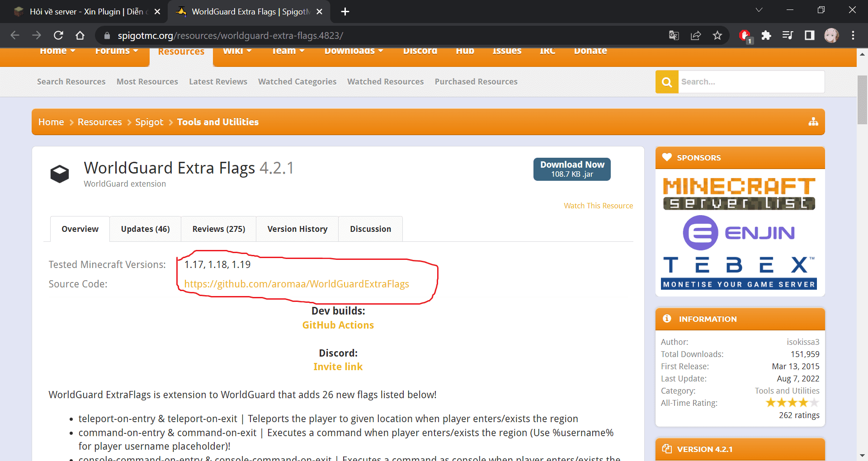Open the Extensions puzzle icon
The image size is (868, 461).
coord(766,35)
